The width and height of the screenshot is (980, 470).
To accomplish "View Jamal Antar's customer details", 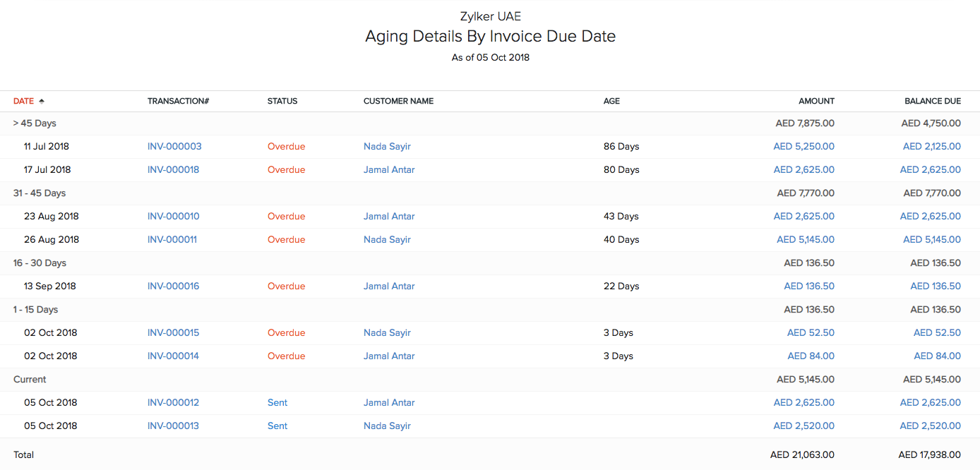I will [x=389, y=169].
